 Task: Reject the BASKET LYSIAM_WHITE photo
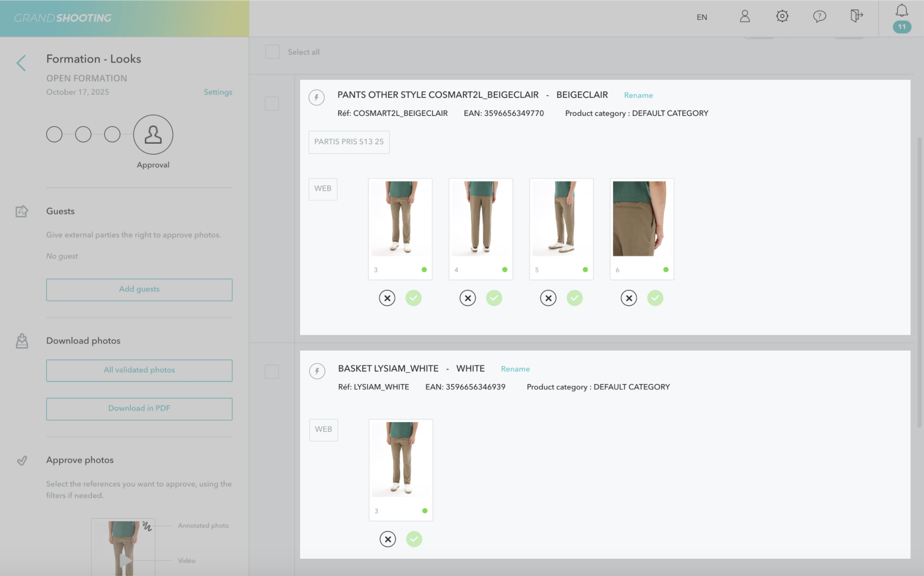[x=388, y=539]
